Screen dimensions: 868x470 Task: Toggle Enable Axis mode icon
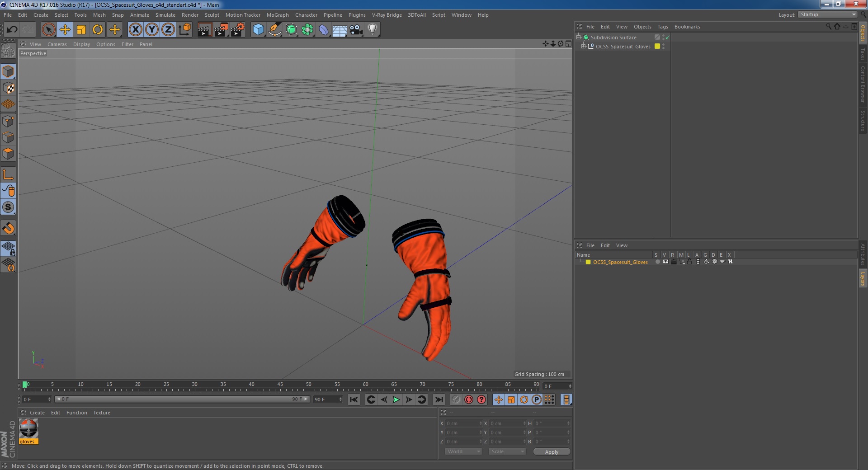(8, 174)
